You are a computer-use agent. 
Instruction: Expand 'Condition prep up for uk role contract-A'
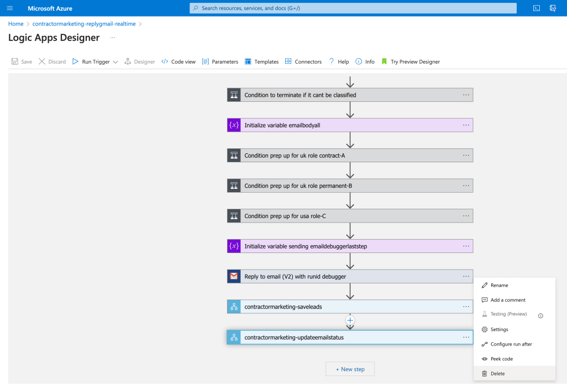350,156
